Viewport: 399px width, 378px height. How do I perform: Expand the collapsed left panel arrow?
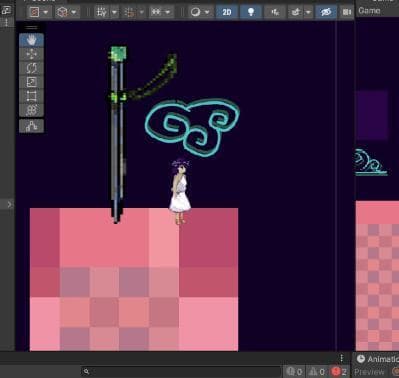pos(9,204)
